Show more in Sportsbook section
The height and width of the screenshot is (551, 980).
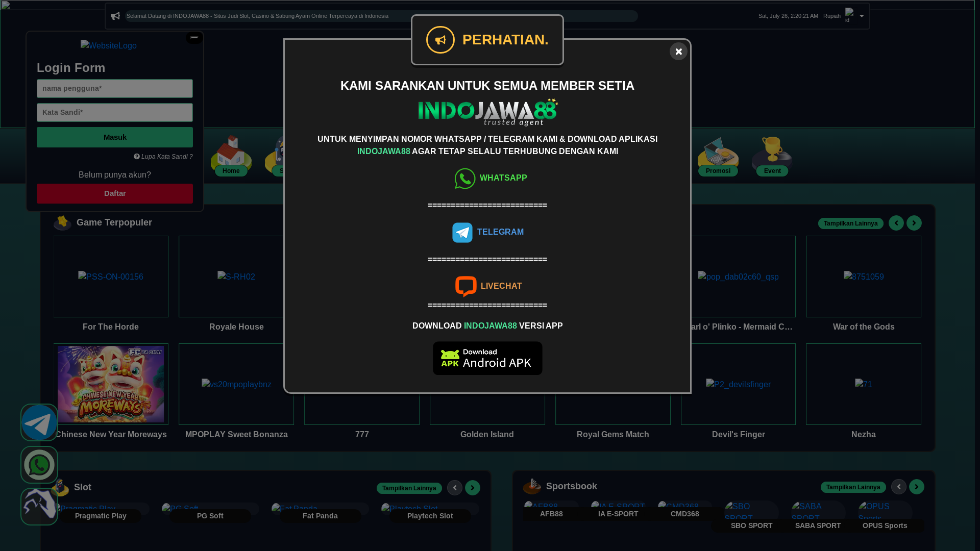coord(853,487)
